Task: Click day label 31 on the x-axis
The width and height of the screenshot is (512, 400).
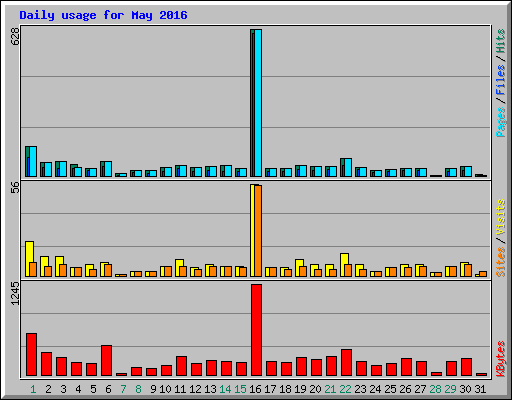Action: coord(480,389)
